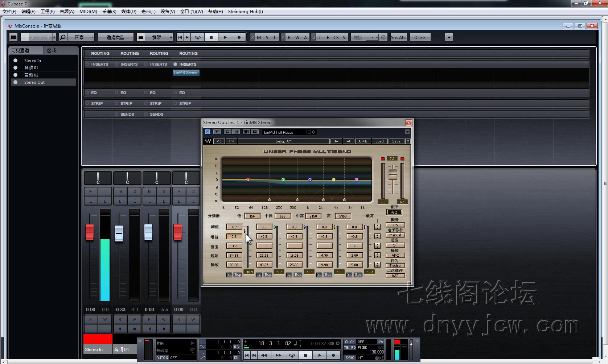
Task: Click the MixConsole toolbar Play button
Action: pyautogui.click(x=225, y=37)
